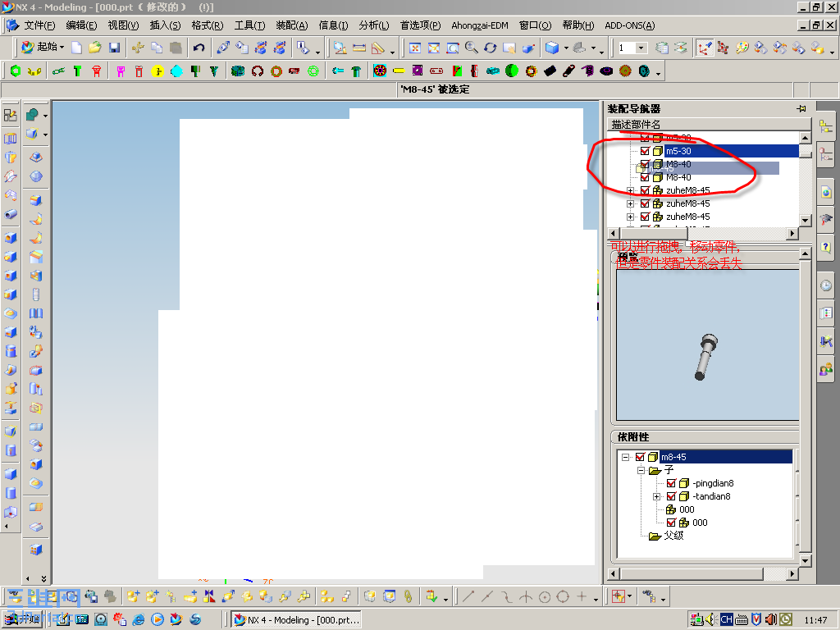This screenshot has width=840, height=630.
Task: Click the brown gear part icon
Action: [625, 71]
